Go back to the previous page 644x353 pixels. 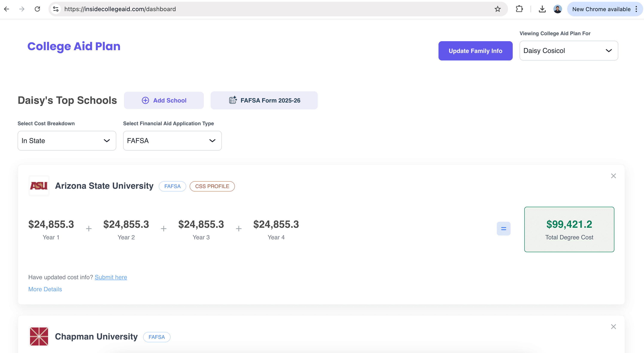pyautogui.click(x=7, y=9)
